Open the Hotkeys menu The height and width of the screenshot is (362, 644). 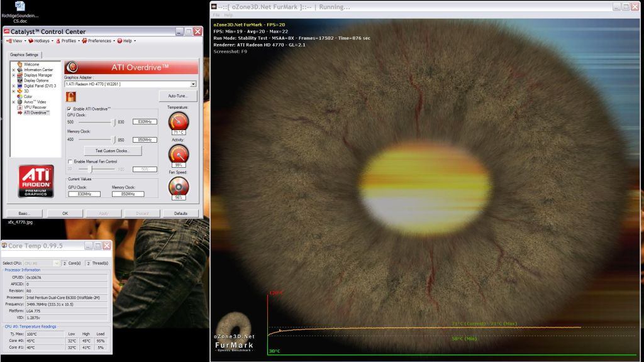[41, 41]
